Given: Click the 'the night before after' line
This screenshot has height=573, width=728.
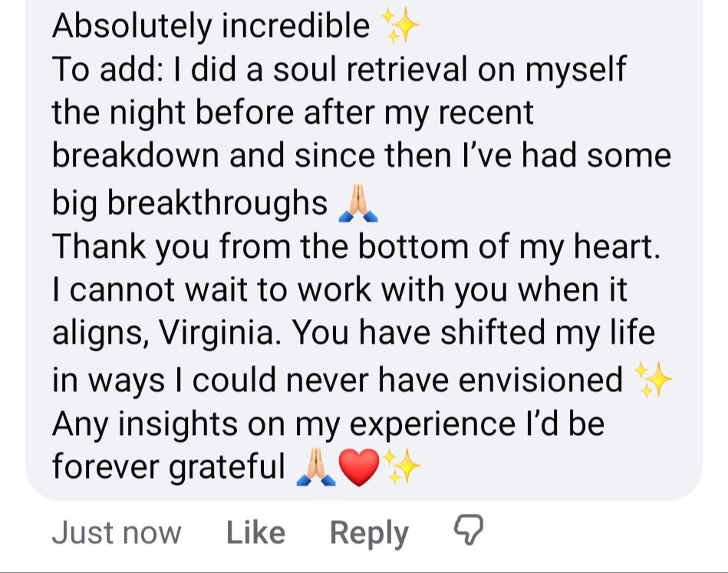Looking at the screenshot, I should 292,114.
